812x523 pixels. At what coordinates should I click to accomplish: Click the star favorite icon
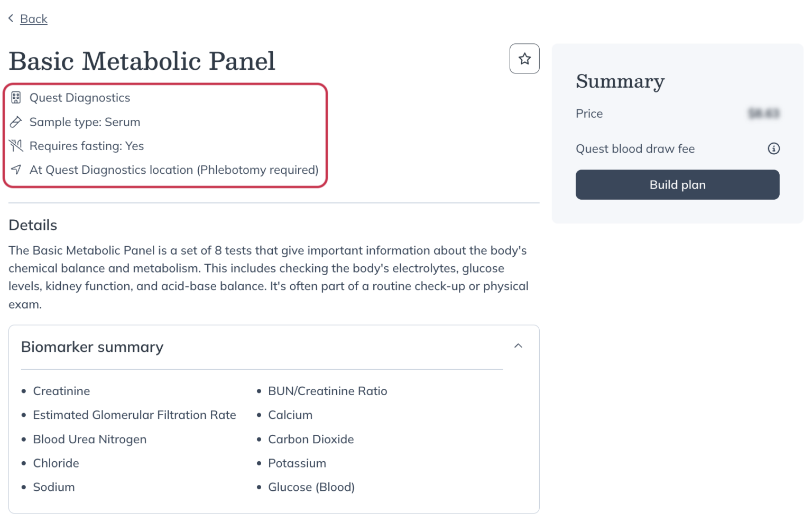524,59
